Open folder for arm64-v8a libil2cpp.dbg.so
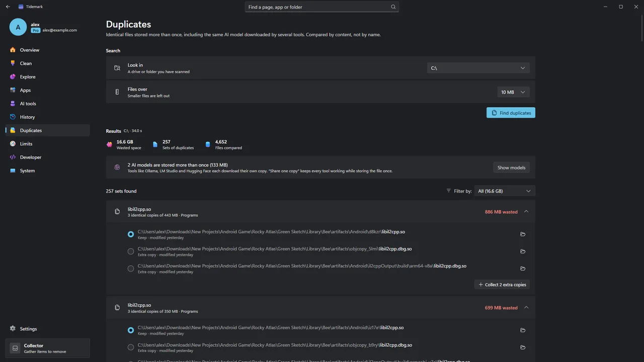 tap(523, 268)
